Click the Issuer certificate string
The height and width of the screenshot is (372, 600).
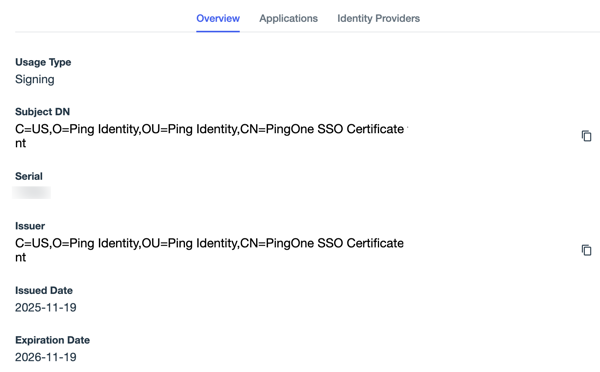[210, 250]
